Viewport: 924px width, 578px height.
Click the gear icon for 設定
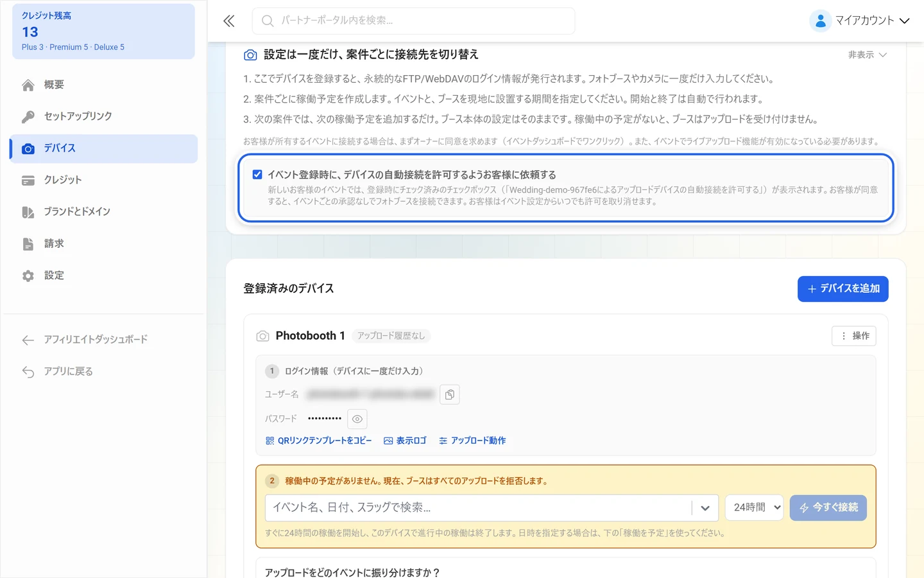click(x=28, y=276)
